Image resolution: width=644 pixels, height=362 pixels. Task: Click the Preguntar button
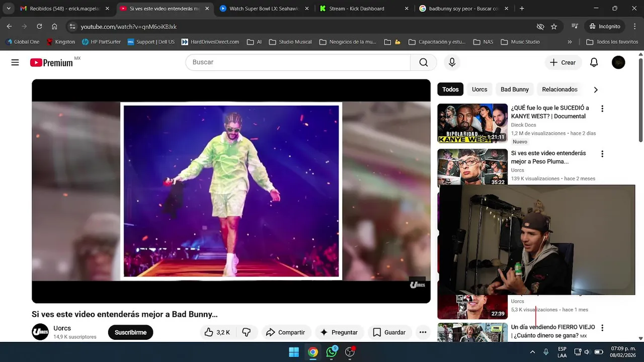click(x=339, y=332)
